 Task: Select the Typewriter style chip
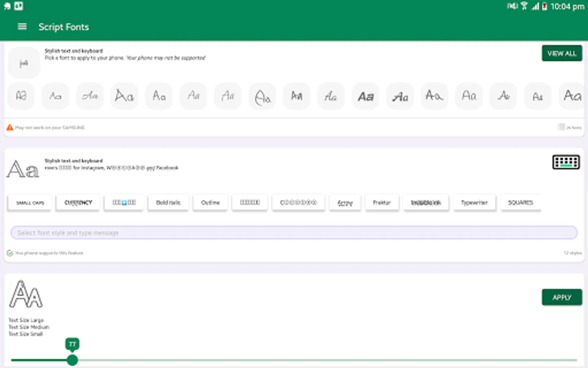pyautogui.click(x=474, y=202)
